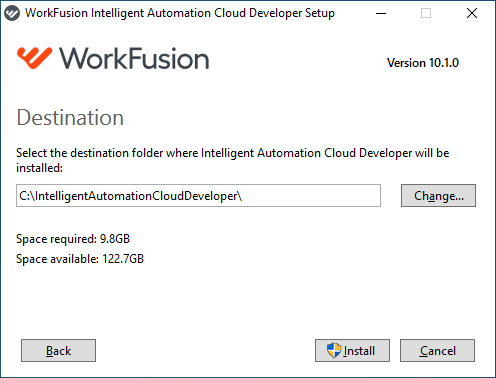Click the destination folder instruction text
The image size is (496, 378).
[x=233, y=160]
